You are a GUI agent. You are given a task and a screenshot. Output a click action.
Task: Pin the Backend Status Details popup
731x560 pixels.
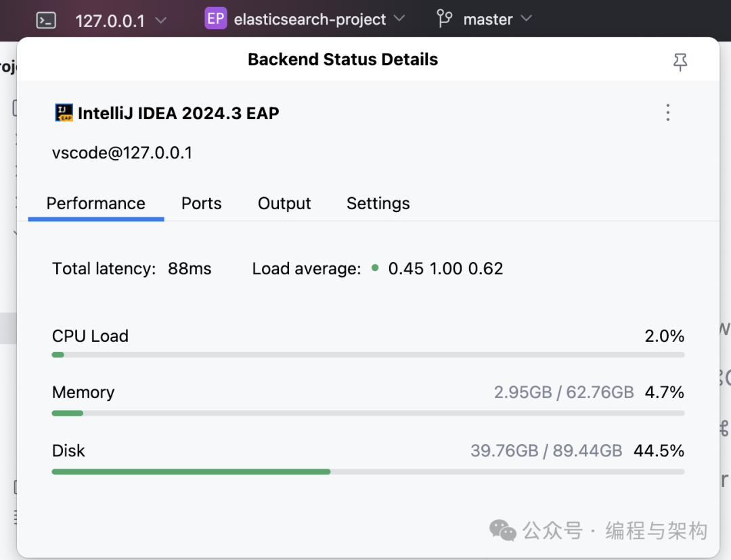coord(680,62)
